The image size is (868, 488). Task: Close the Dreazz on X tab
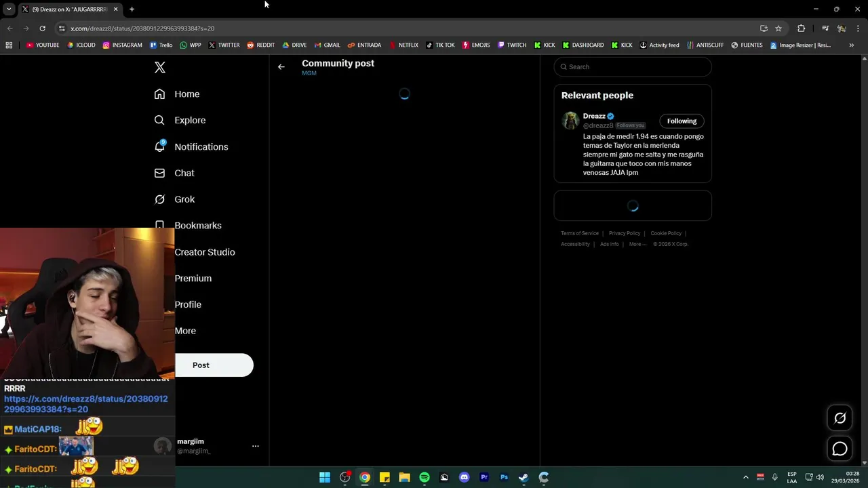tap(115, 9)
